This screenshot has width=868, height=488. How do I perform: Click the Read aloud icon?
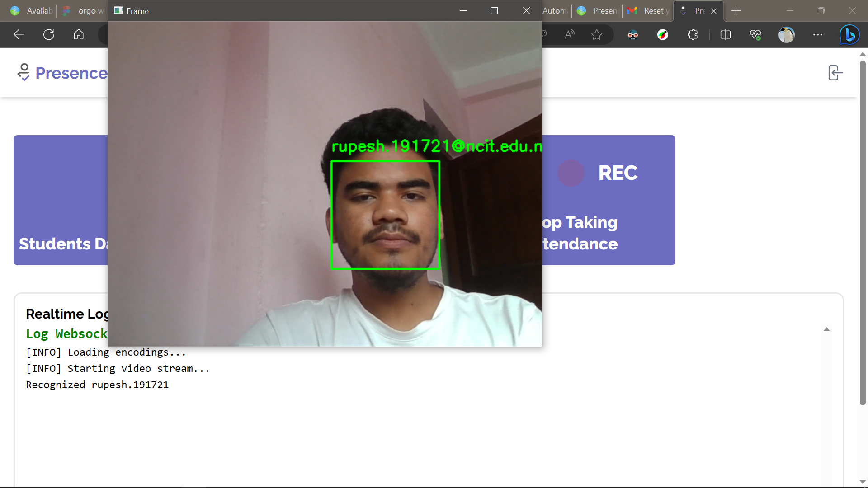click(x=570, y=35)
